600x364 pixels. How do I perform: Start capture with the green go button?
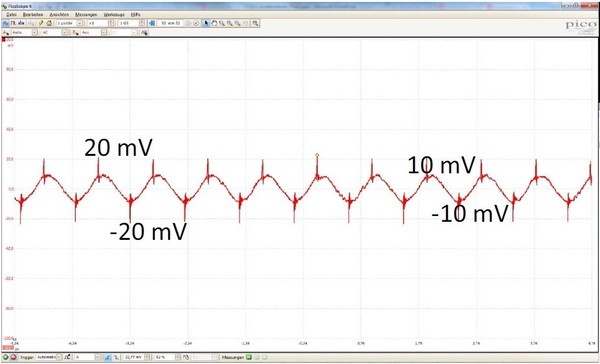6,357
